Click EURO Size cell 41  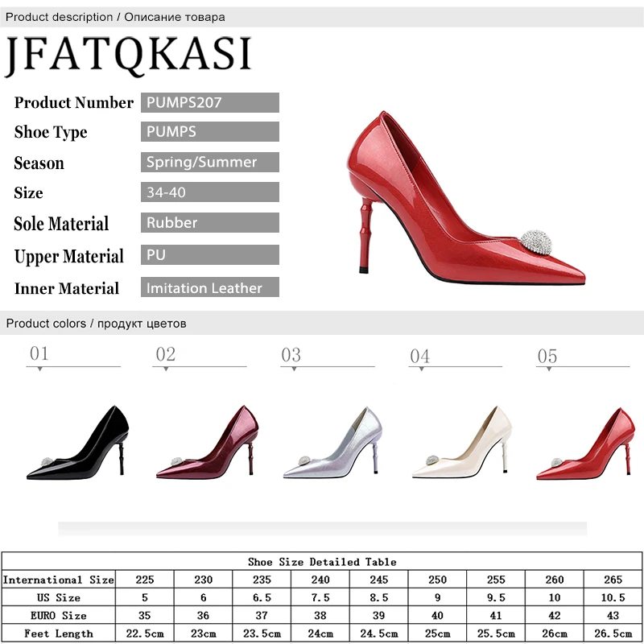click(496, 615)
